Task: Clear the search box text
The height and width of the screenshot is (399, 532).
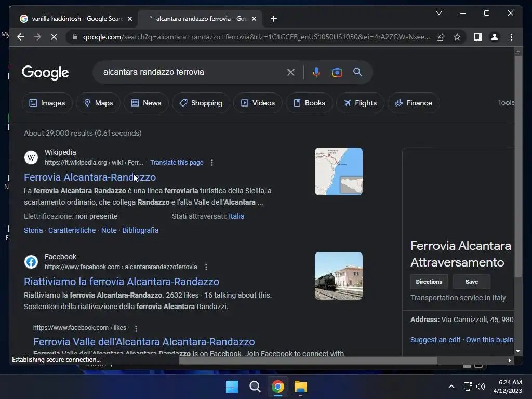Action: pos(291,72)
